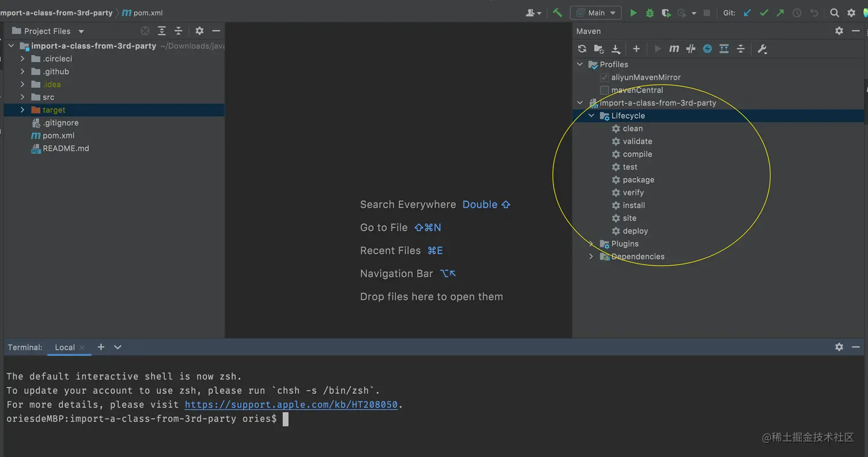This screenshot has height=457, width=868.
Task: Expand the Maven Dependencies node
Action: [591, 257]
